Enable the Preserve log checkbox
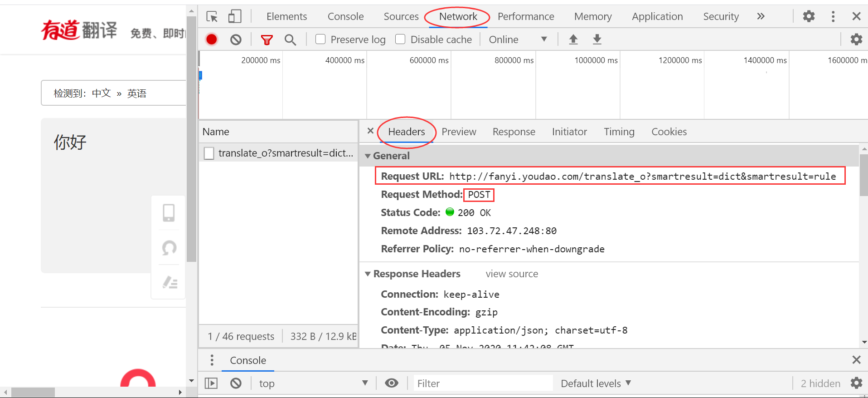Screen dimensions: 868x398 pyautogui.click(x=320, y=39)
